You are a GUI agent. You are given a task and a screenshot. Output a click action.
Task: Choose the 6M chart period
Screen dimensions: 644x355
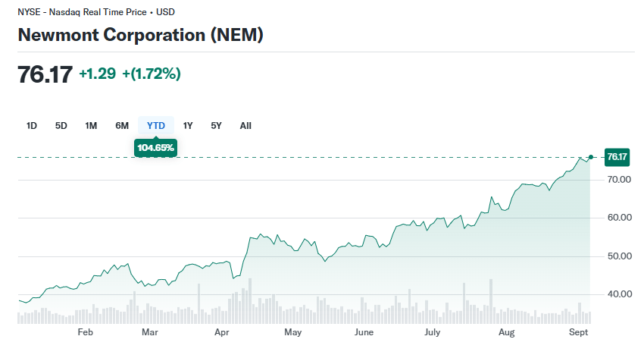click(122, 126)
